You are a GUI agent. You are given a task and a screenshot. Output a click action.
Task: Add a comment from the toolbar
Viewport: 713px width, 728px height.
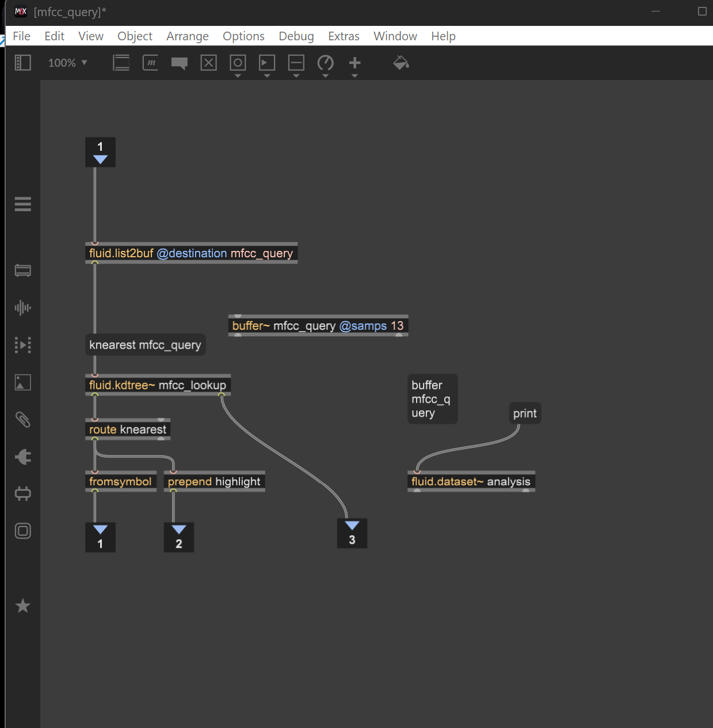pos(180,63)
